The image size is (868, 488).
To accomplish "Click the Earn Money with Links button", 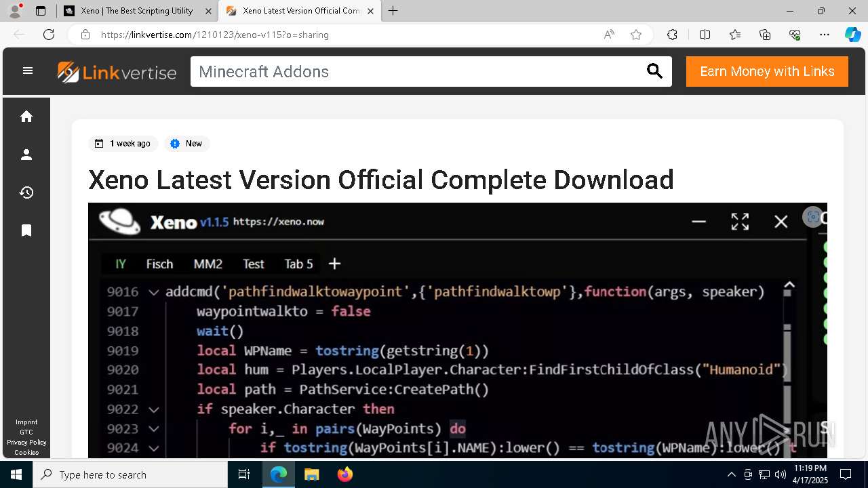I will coord(767,71).
